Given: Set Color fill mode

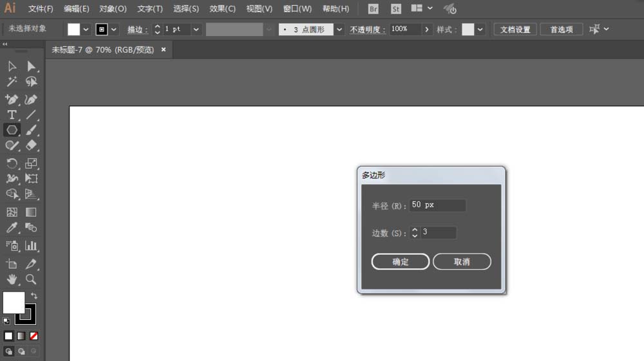Looking at the screenshot, I should pos(8,336).
